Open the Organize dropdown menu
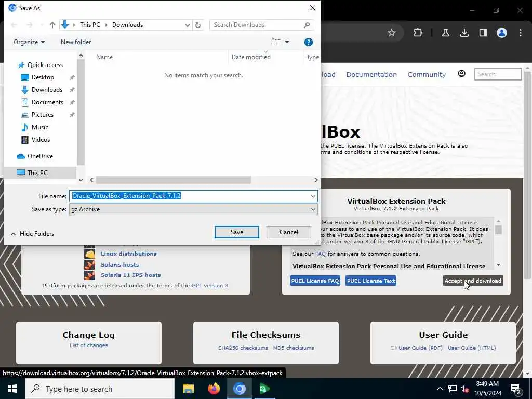Image resolution: width=532 pixels, height=399 pixels. [x=29, y=42]
